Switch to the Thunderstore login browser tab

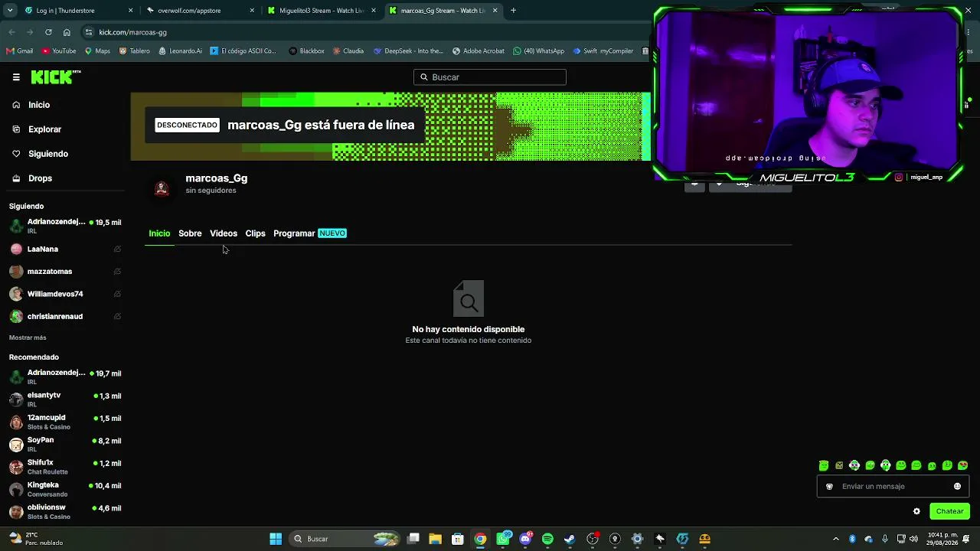[78, 11]
